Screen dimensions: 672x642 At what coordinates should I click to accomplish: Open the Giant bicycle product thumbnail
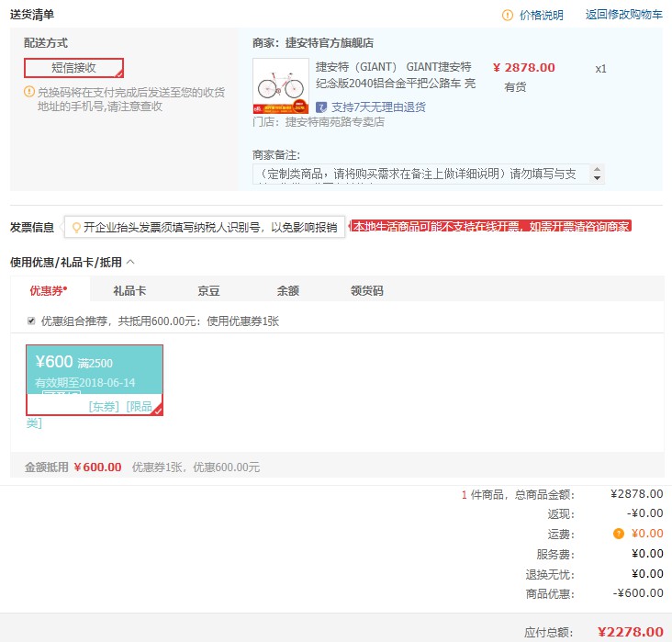coord(281,85)
